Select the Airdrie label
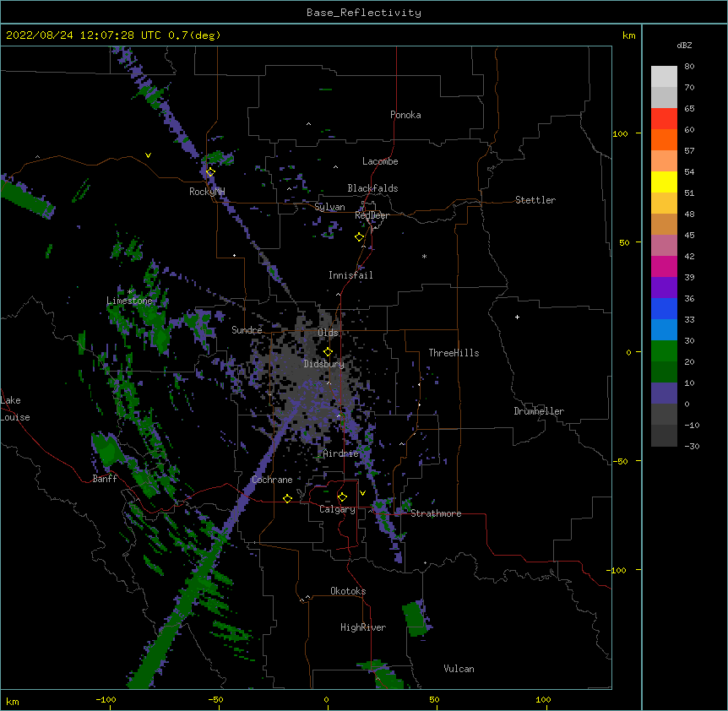The image size is (728, 711). (x=341, y=453)
